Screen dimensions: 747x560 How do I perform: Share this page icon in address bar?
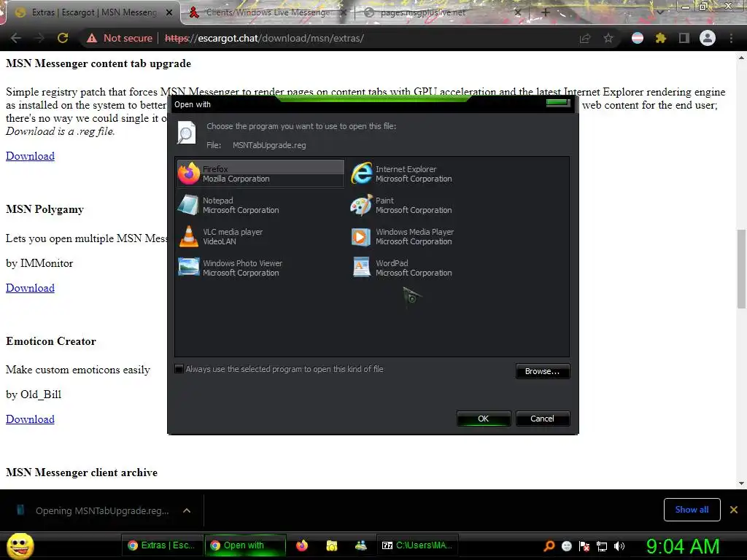tap(585, 38)
